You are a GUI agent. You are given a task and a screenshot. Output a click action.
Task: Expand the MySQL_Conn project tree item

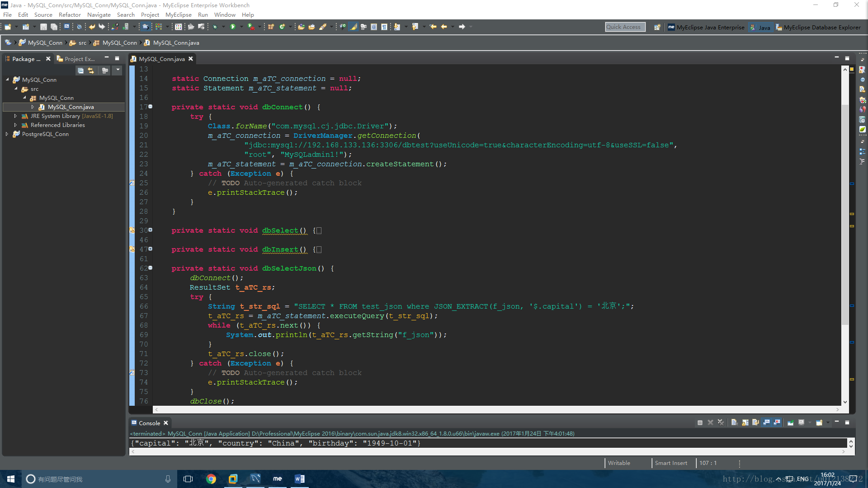coord(8,79)
